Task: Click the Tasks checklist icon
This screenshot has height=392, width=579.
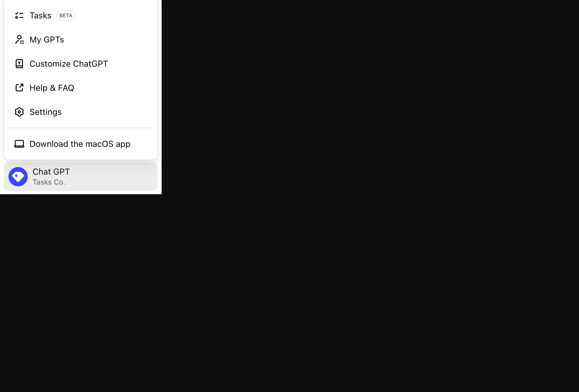Action: pos(19,15)
